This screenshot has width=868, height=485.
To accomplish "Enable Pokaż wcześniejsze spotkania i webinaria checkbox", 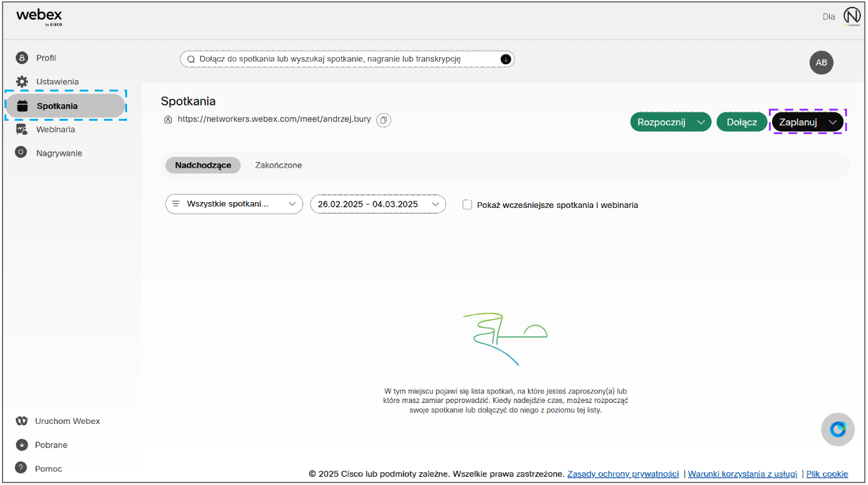I will pos(468,205).
